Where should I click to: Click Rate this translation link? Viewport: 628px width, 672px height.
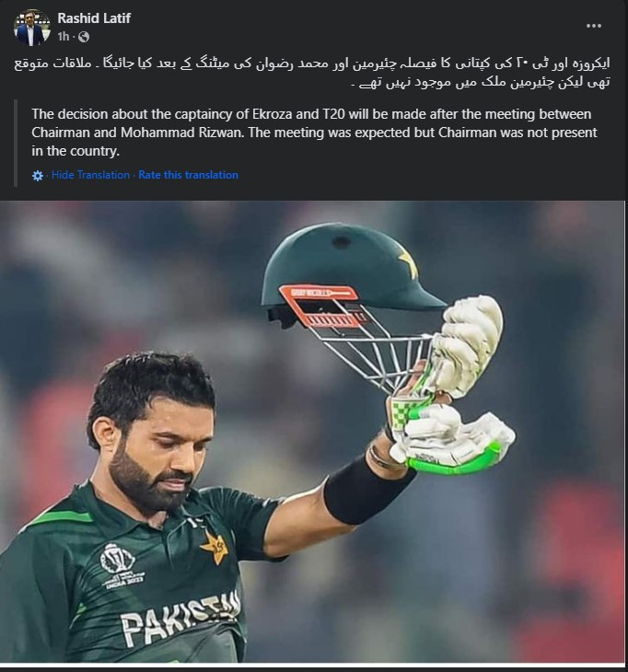click(x=188, y=175)
